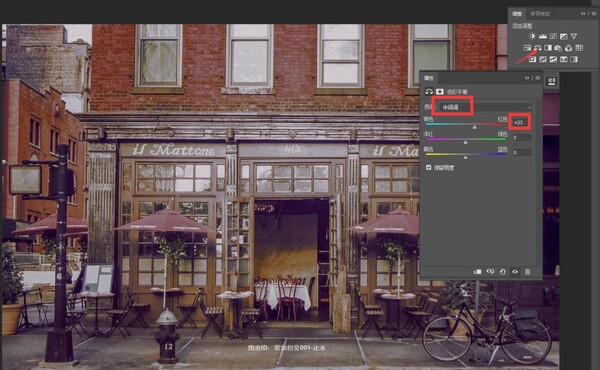The width and height of the screenshot is (600, 370).
Task: Add a Gradient Map adjustment layer
Action: click(x=574, y=59)
